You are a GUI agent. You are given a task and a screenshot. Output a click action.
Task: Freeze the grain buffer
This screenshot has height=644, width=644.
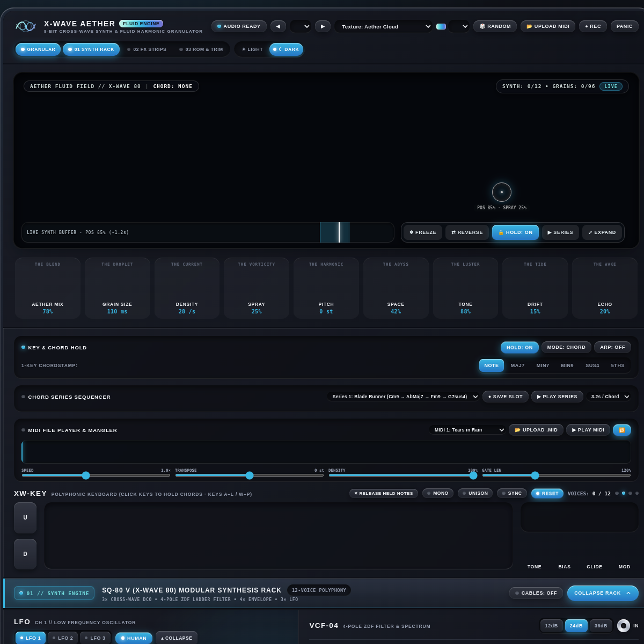(x=423, y=232)
